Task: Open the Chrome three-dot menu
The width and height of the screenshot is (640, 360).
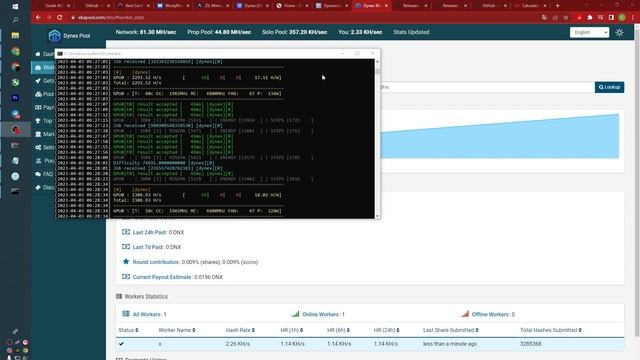Action: [633, 18]
